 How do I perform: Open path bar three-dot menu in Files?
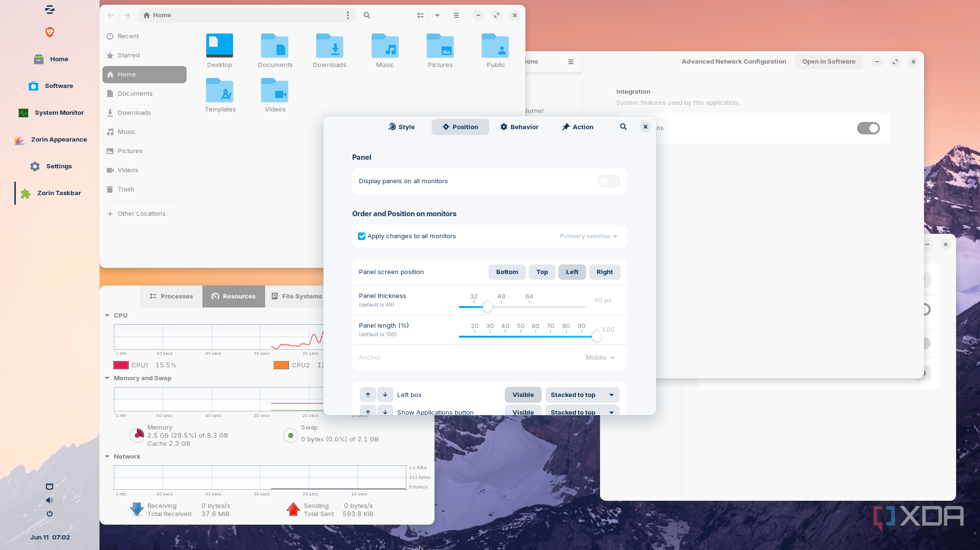[x=348, y=15]
